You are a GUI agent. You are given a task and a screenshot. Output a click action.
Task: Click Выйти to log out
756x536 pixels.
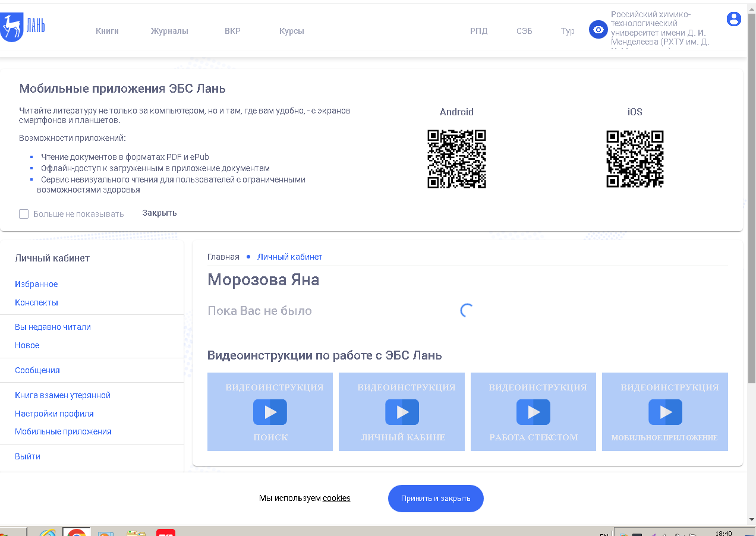(27, 456)
